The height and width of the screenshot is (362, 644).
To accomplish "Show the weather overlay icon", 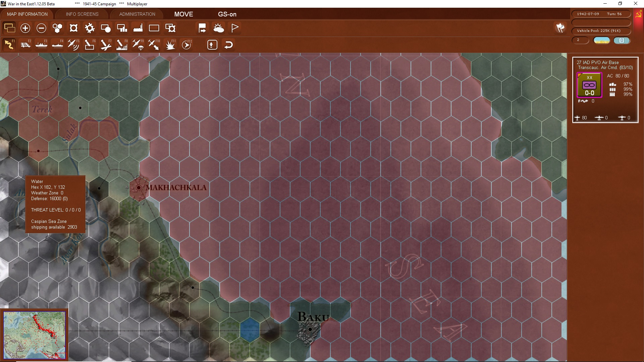I will [219, 28].
